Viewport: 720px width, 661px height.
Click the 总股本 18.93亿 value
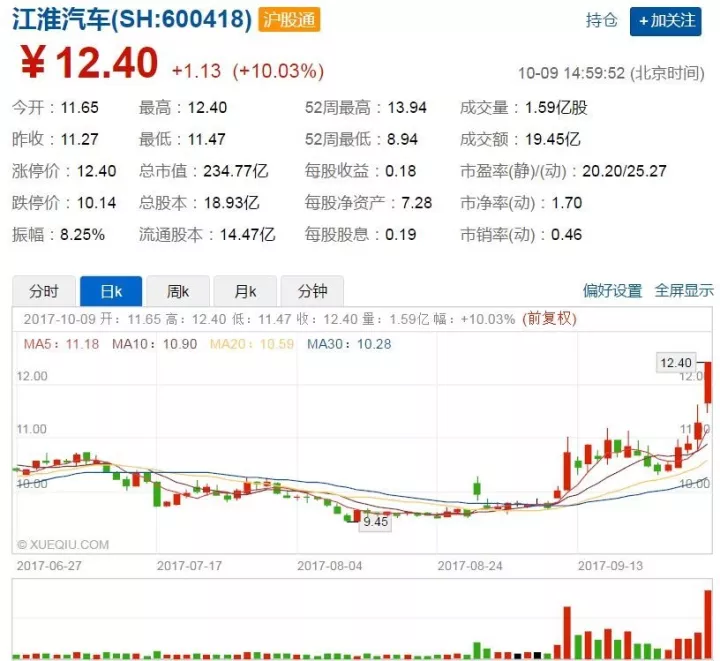click(x=231, y=202)
